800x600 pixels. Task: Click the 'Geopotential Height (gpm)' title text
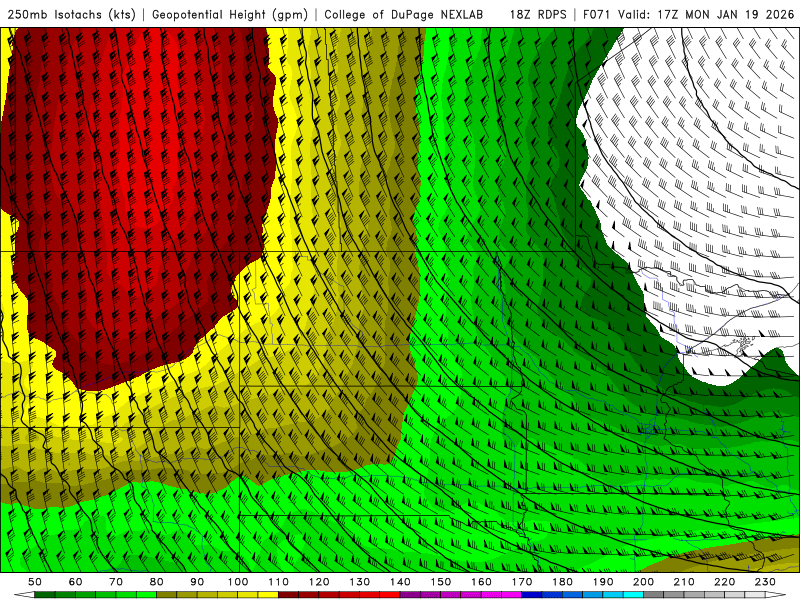click(x=230, y=15)
